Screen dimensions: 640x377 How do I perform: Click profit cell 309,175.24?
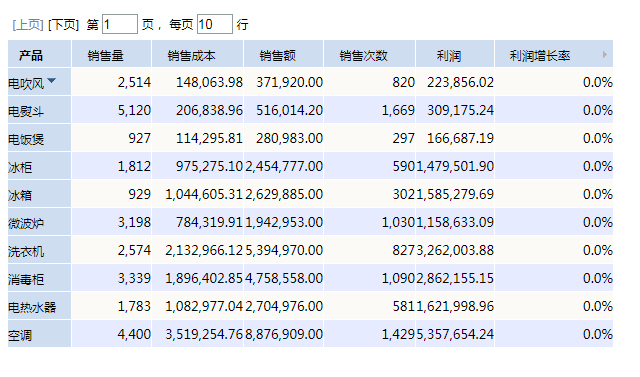point(455,110)
